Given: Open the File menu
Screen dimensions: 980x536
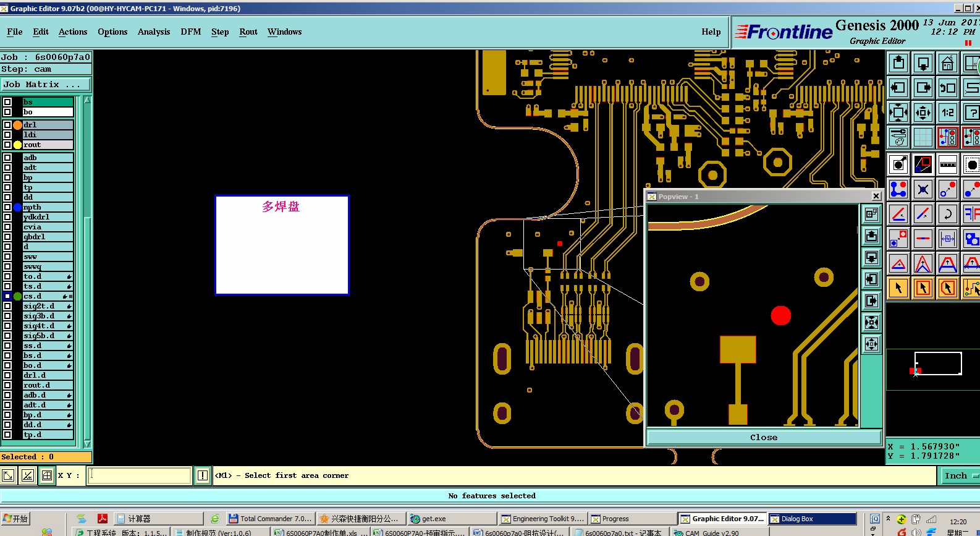Looking at the screenshot, I should [15, 32].
